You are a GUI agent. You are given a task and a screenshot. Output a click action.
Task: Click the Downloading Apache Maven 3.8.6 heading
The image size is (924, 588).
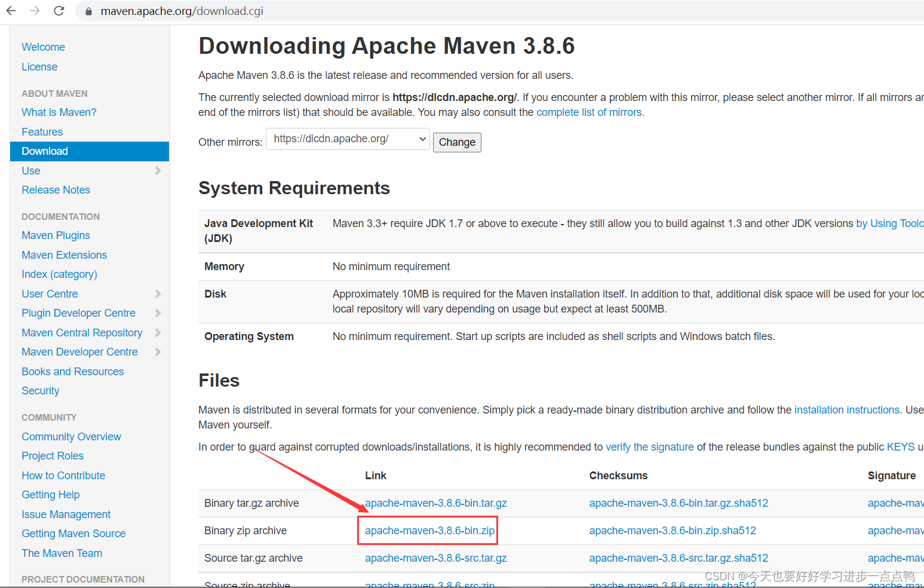click(386, 46)
